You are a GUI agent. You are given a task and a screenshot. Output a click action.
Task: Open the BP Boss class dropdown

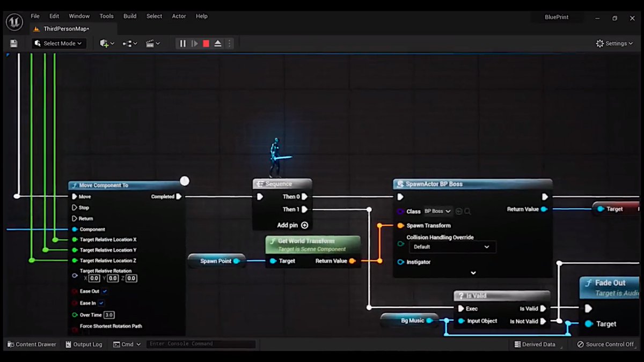438,211
